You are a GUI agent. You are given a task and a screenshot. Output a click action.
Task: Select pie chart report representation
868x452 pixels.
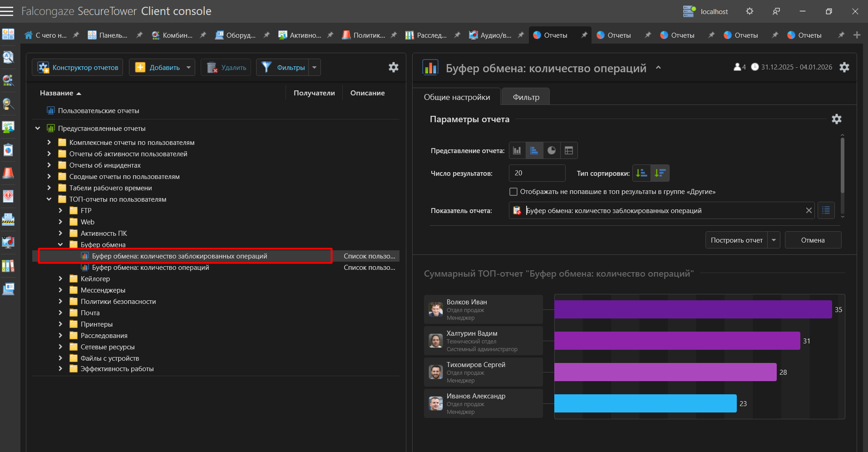click(551, 150)
